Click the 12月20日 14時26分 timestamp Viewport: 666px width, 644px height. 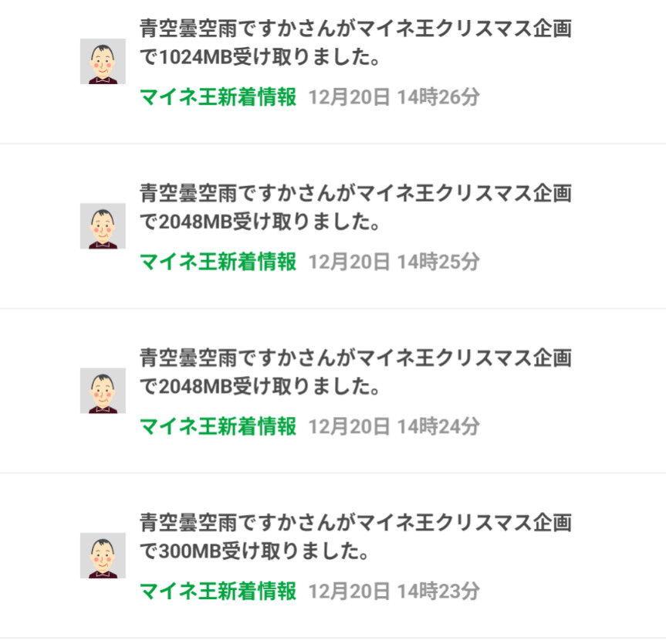point(394,97)
